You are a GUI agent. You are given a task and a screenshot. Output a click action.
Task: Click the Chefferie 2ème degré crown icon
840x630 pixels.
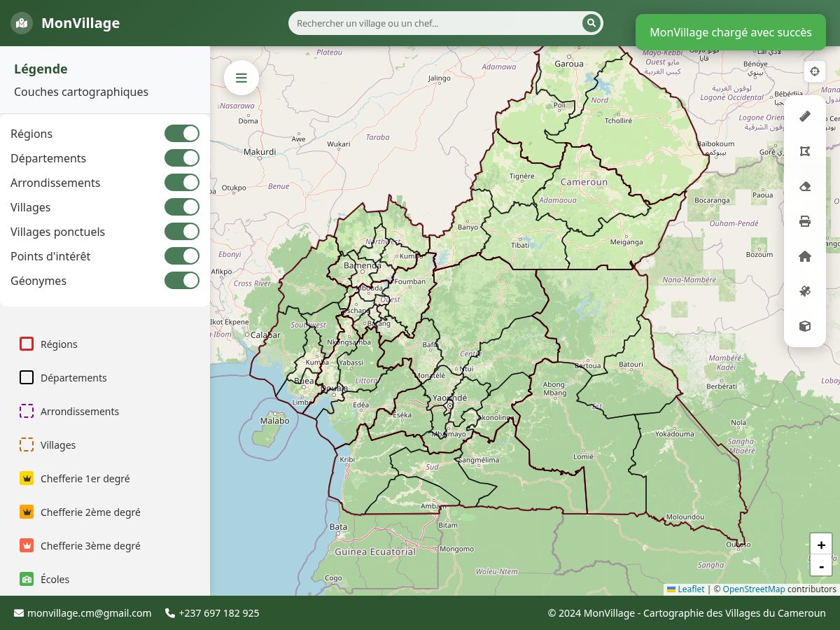click(x=27, y=512)
